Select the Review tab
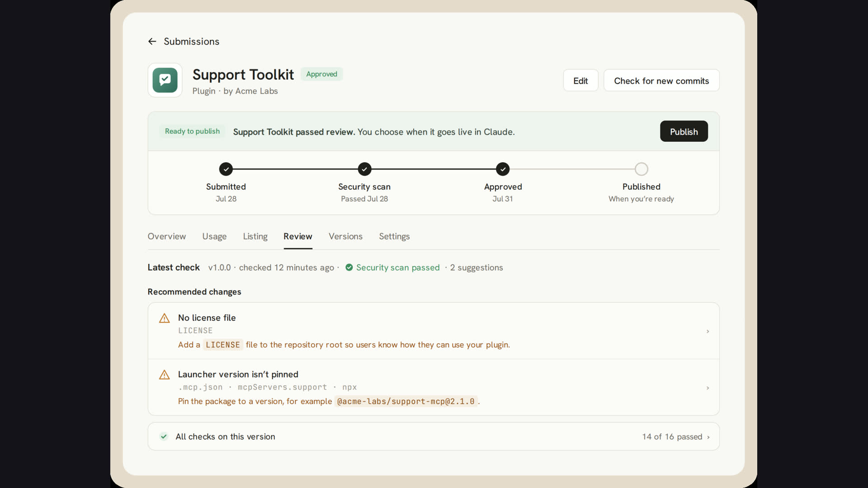 click(x=298, y=236)
